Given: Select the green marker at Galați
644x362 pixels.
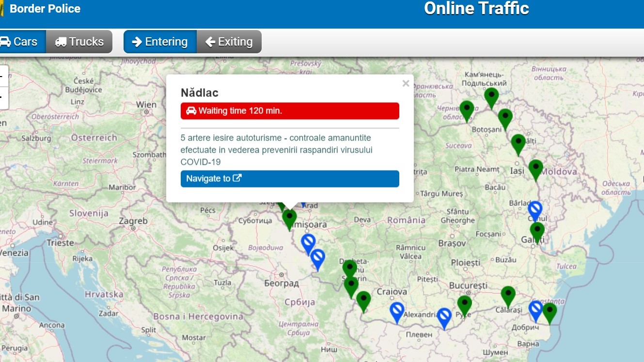Looking at the screenshot, I should click(x=537, y=231).
